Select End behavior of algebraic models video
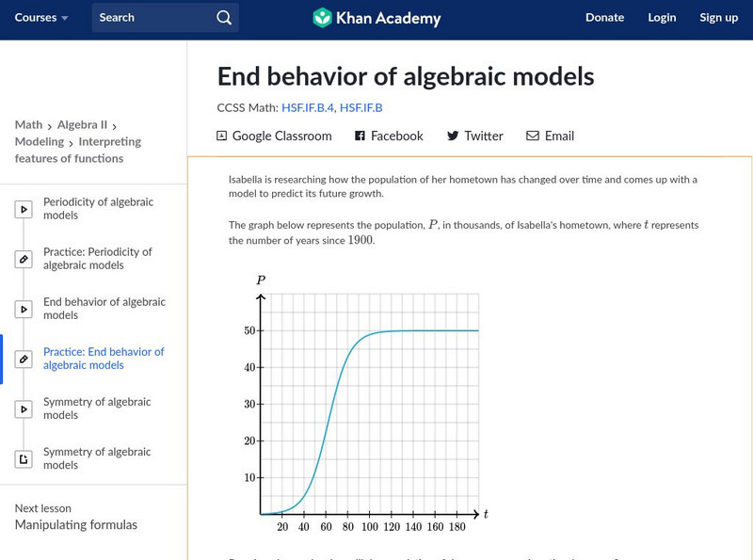 click(x=104, y=309)
